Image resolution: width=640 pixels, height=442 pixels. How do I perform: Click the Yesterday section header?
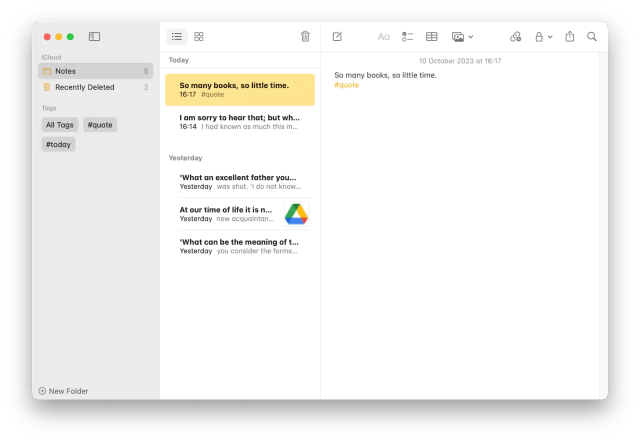point(185,158)
